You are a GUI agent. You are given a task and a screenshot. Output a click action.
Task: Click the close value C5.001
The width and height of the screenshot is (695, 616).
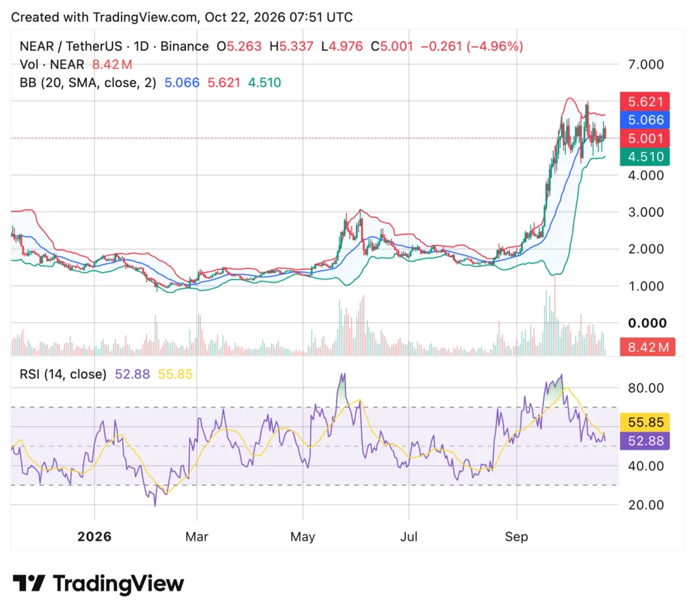(x=392, y=46)
